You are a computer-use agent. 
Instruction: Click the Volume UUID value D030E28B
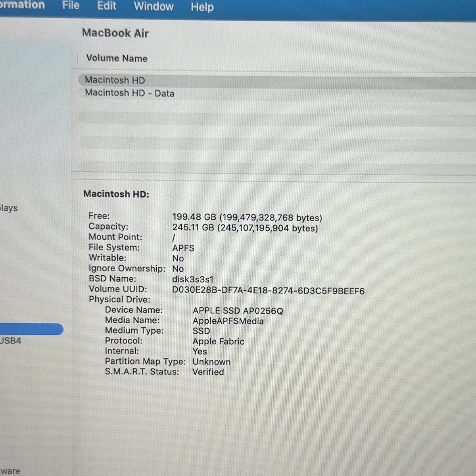click(x=268, y=291)
